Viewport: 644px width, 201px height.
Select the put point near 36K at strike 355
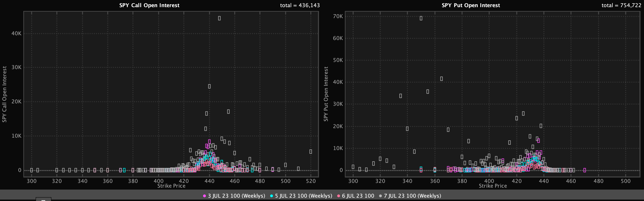coord(428,92)
